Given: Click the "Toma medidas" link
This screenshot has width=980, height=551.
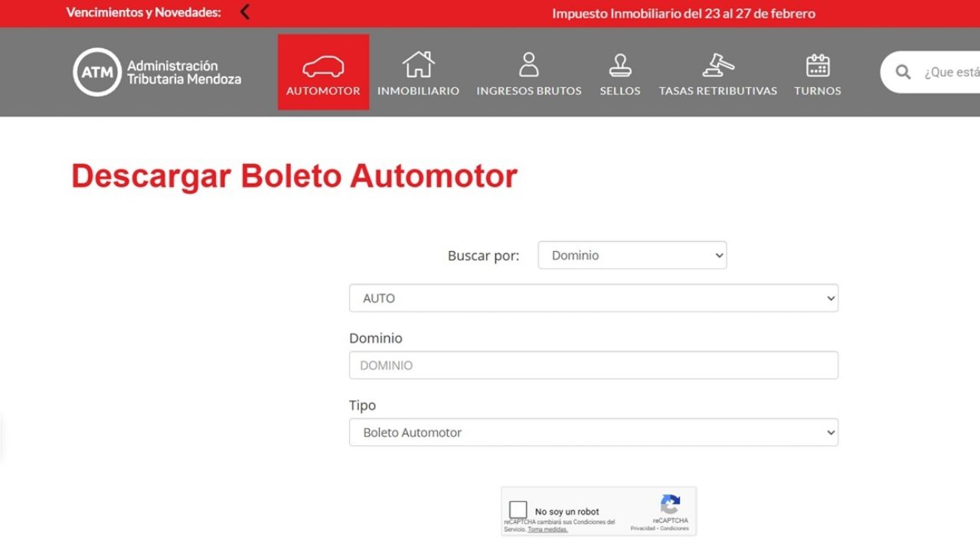Looking at the screenshot, I should pyautogui.click(x=547, y=530).
